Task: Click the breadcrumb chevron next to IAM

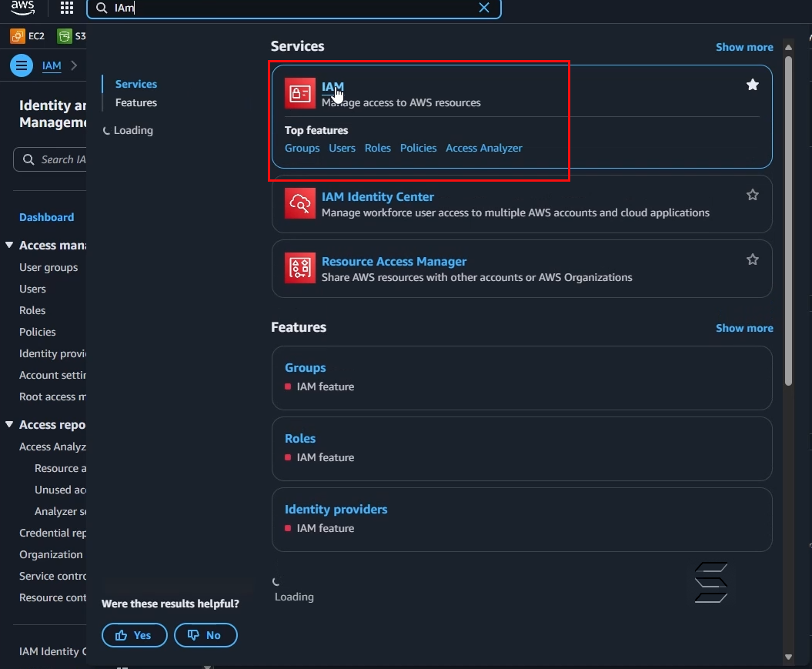Action: (x=74, y=65)
